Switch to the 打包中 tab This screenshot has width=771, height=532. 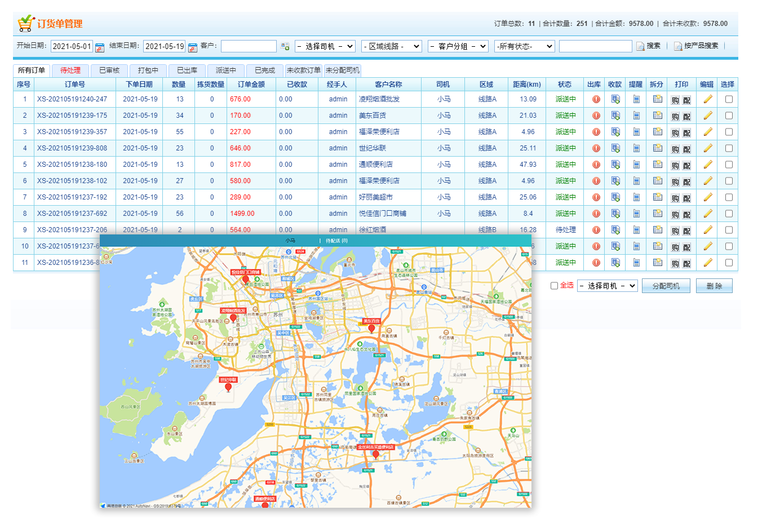point(148,70)
